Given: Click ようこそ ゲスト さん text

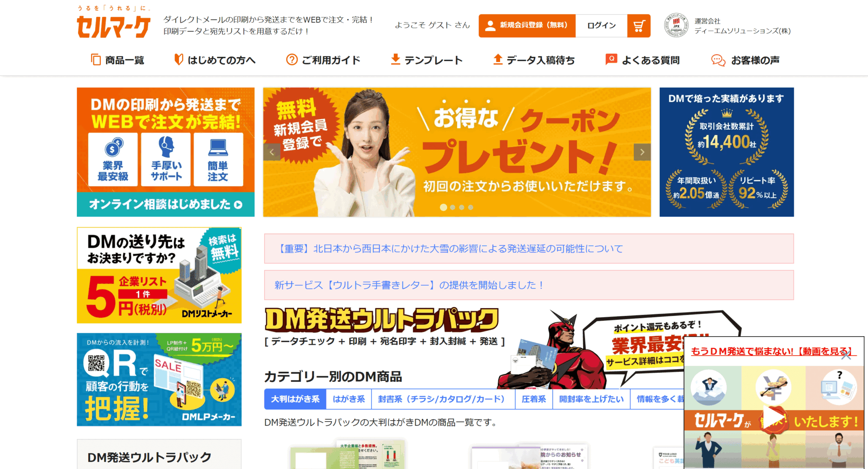Looking at the screenshot, I should pos(432,25).
